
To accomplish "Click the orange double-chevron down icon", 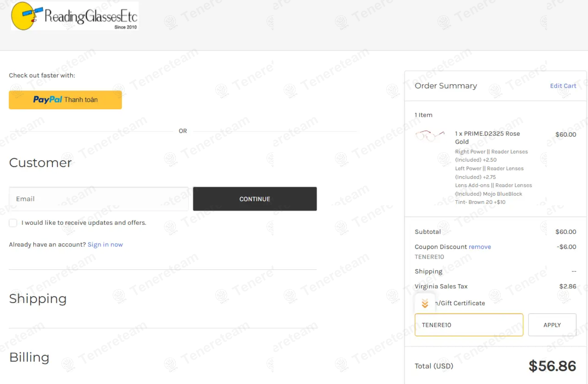I will [425, 303].
